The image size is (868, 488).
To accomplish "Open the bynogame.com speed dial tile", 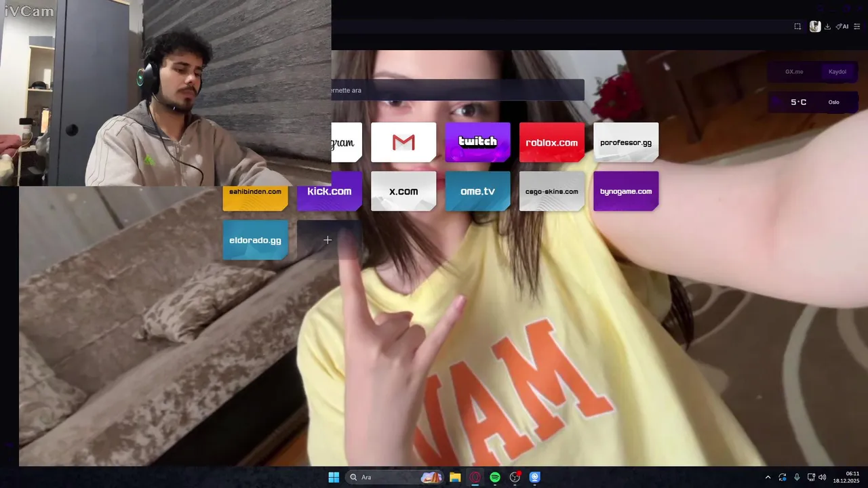I will coord(626,191).
